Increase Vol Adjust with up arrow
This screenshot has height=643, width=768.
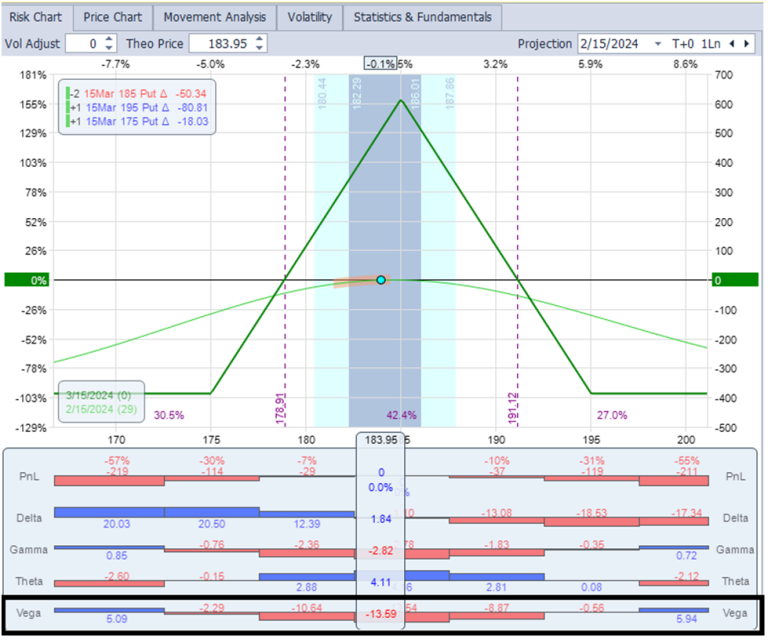(110, 39)
